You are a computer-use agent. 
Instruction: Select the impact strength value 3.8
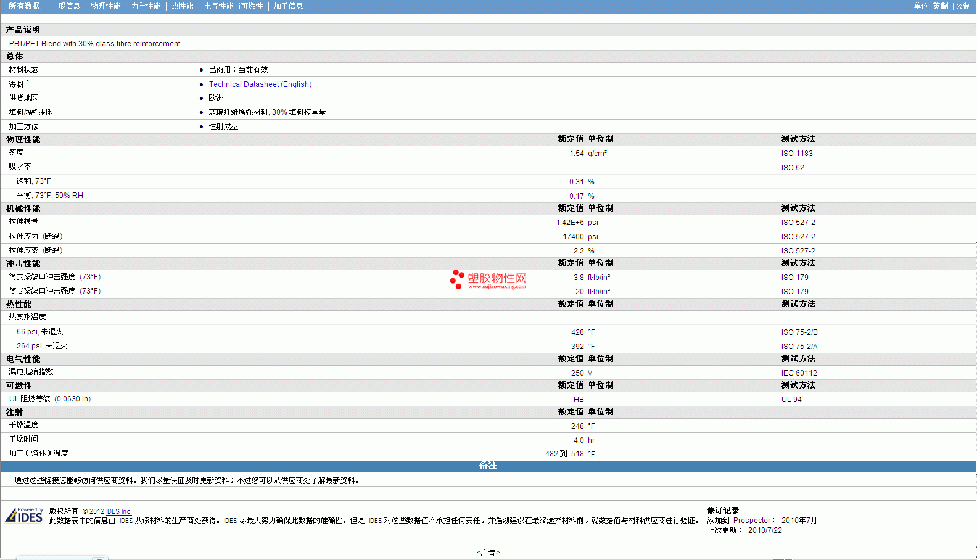579,278
